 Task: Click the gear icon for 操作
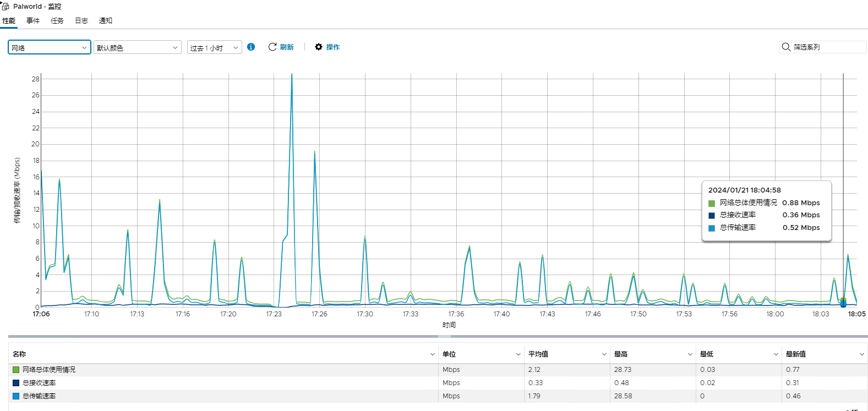[x=319, y=47]
